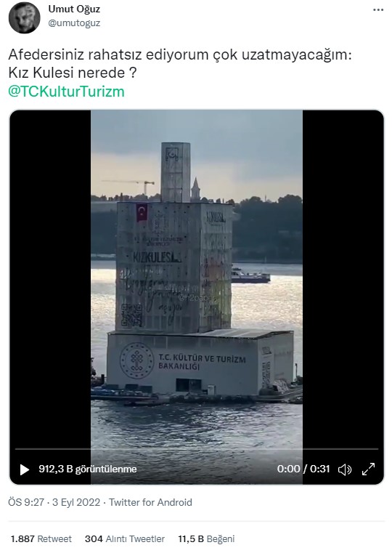Image resolution: width=392 pixels, height=553 pixels.
Task: Mute the video with speaker icon
Action: [x=345, y=469]
